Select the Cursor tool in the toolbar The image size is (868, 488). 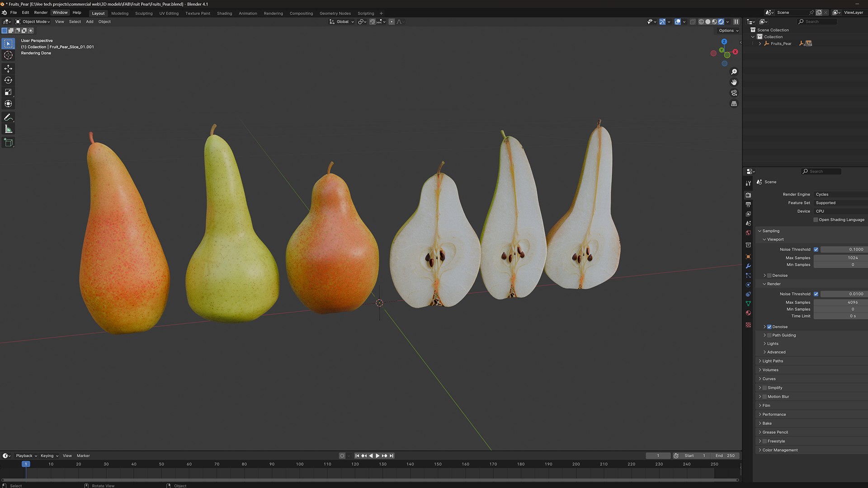coord(8,55)
